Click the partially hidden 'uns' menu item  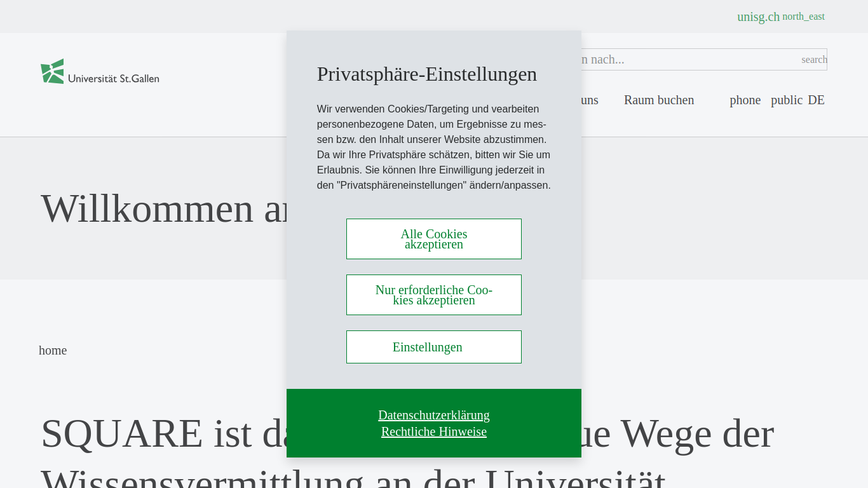tap(590, 100)
